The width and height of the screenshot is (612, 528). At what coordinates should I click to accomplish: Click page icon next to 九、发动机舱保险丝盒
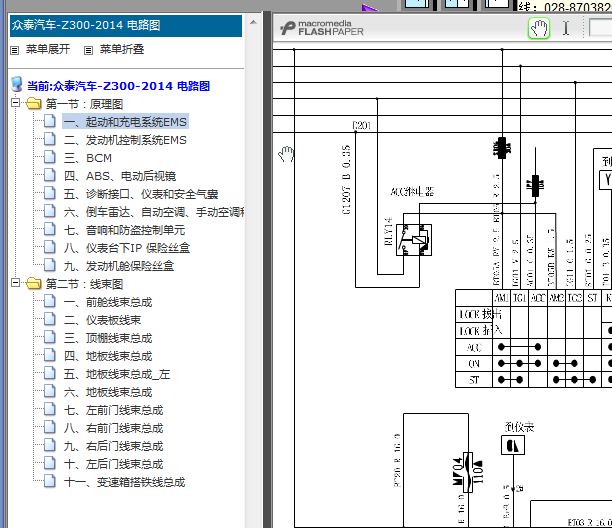[x=50, y=265]
